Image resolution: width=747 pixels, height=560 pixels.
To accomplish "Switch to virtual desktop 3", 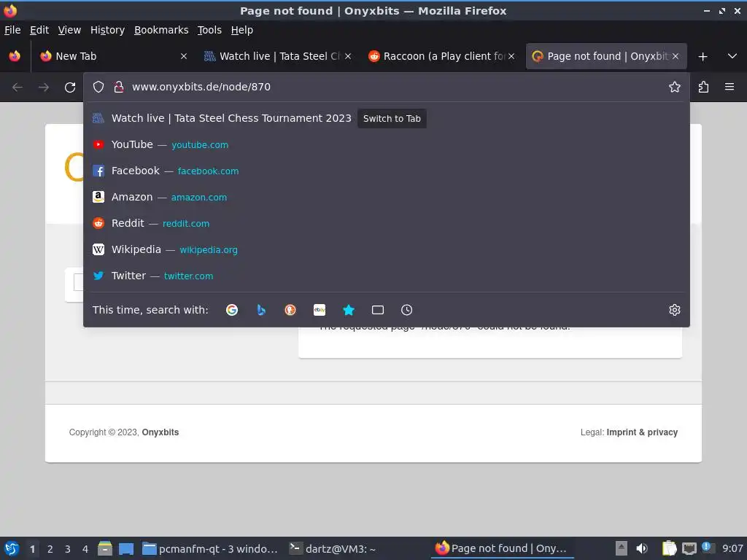I will coord(67,549).
